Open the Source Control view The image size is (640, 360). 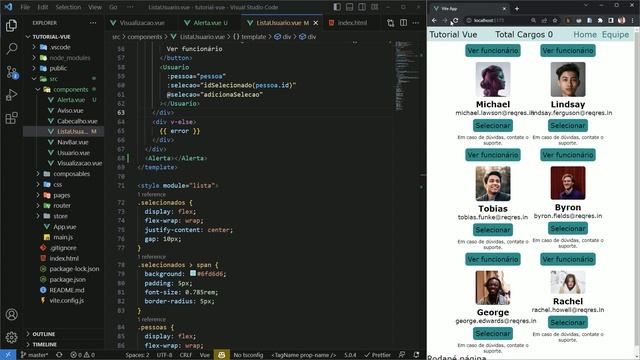point(11,72)
